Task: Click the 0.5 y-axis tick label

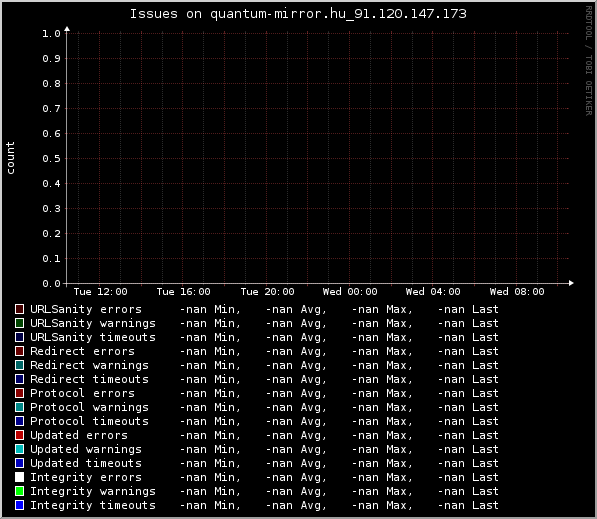Action: point(51,158)
